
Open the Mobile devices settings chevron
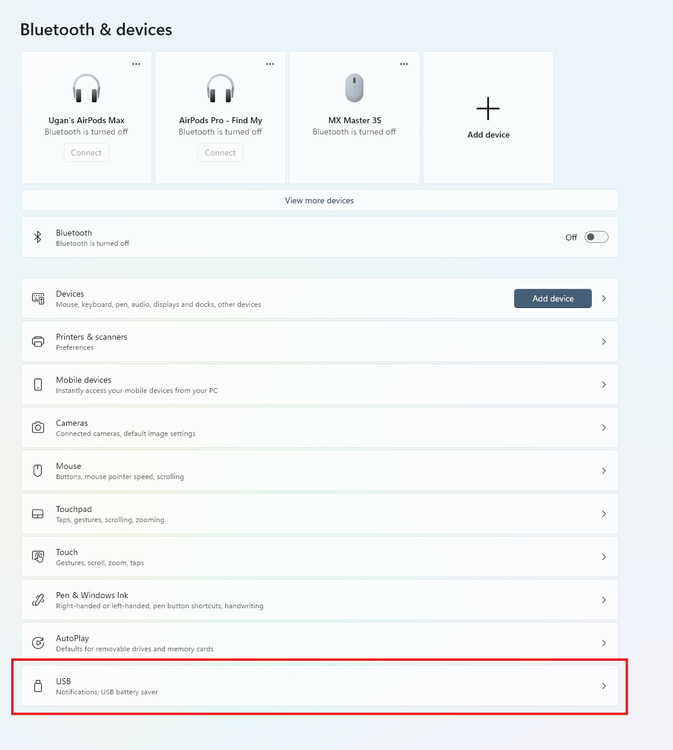(604, 385)
